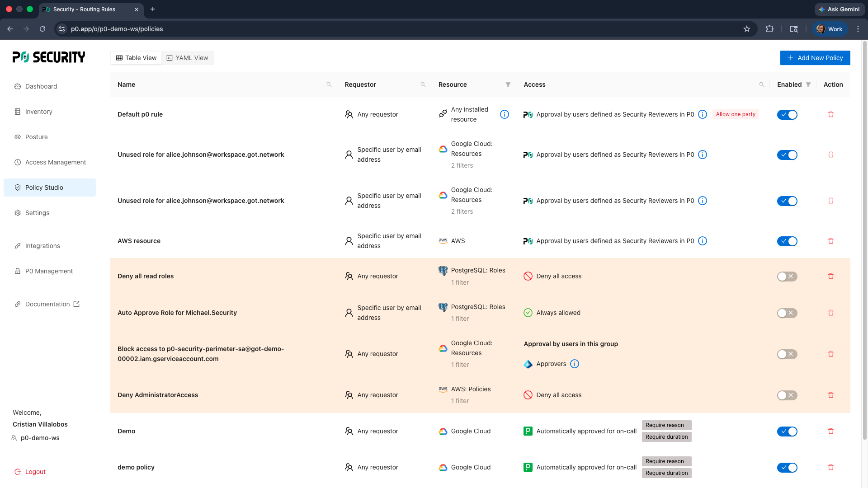This screenshot has width=868, height=488.
Task: Bookmark this page with star icon
Action: 747,29
